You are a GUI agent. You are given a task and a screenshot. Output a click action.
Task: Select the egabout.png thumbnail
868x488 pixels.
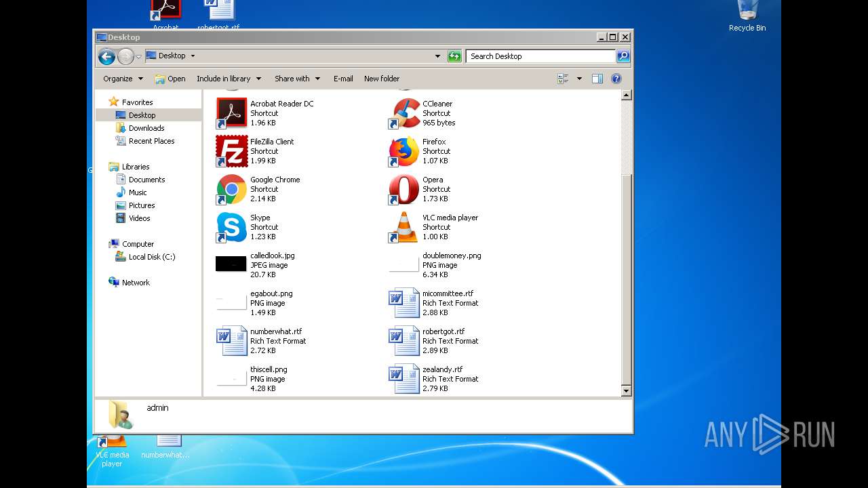point(231,302)
